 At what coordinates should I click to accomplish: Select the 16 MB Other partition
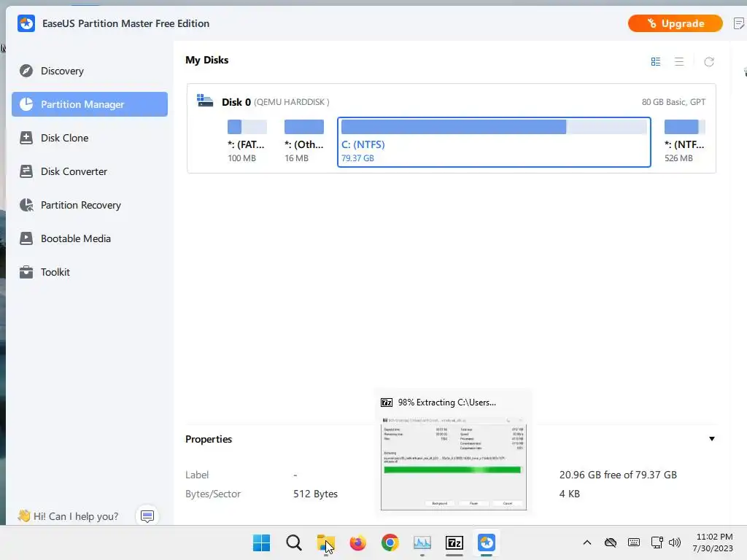(x=304, y=142)
